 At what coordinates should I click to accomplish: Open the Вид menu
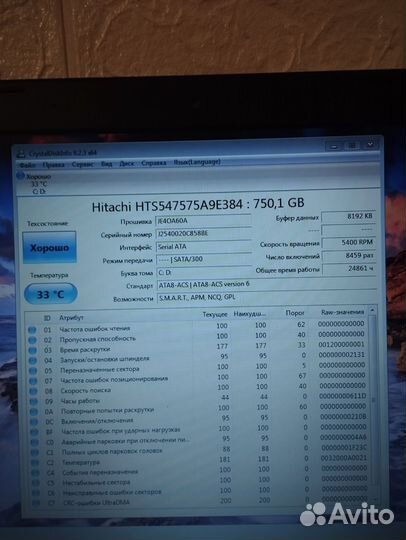pyautogui.click(x=106, y=164)
